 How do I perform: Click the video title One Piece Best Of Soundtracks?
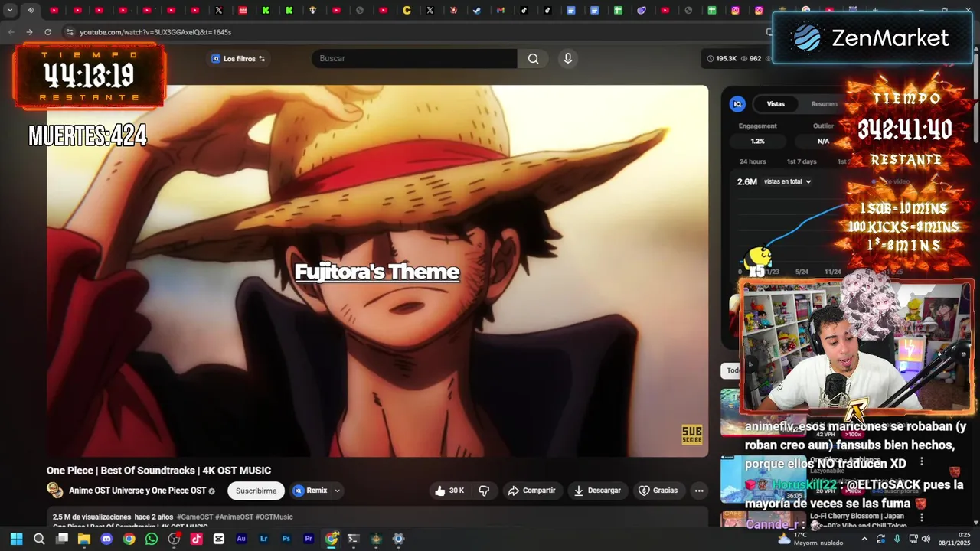pos(158,471)
